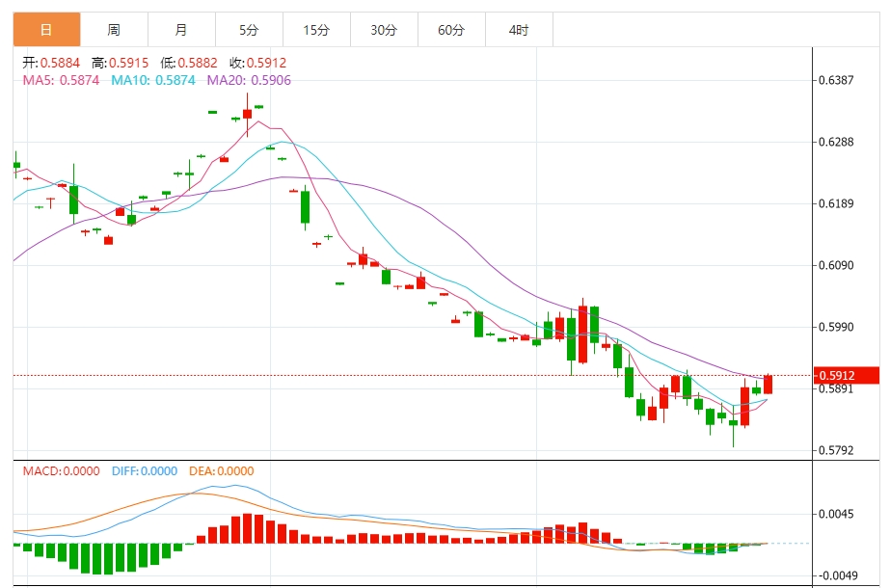Open the 5分 timeframe tab
Viewport: 890px width, 588px height.
point(249,30)
